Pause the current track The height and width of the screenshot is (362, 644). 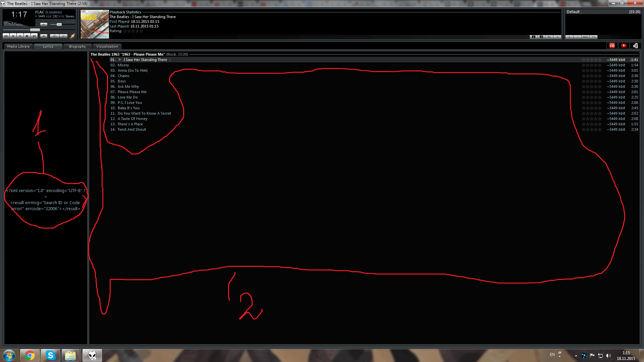20,36
